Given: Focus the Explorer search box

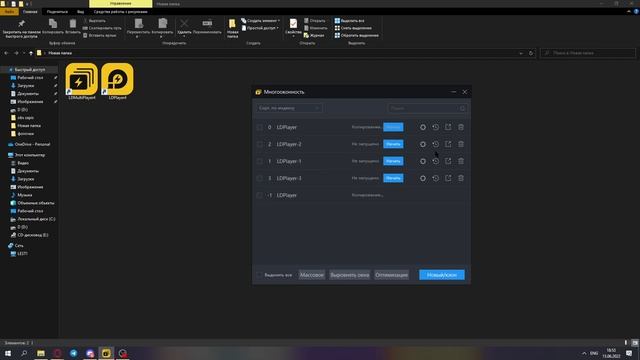Looking at the screenshot, I should (x=588, y=53).
